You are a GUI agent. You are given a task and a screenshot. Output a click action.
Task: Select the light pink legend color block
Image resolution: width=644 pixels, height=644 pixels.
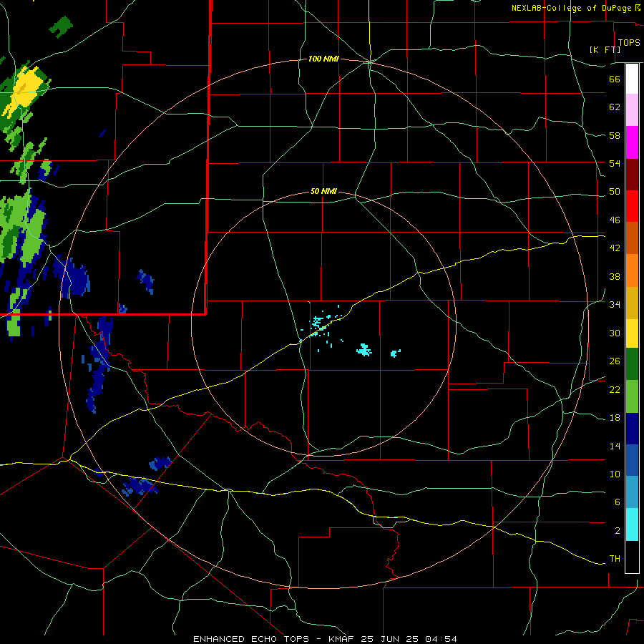coord(632,109)
